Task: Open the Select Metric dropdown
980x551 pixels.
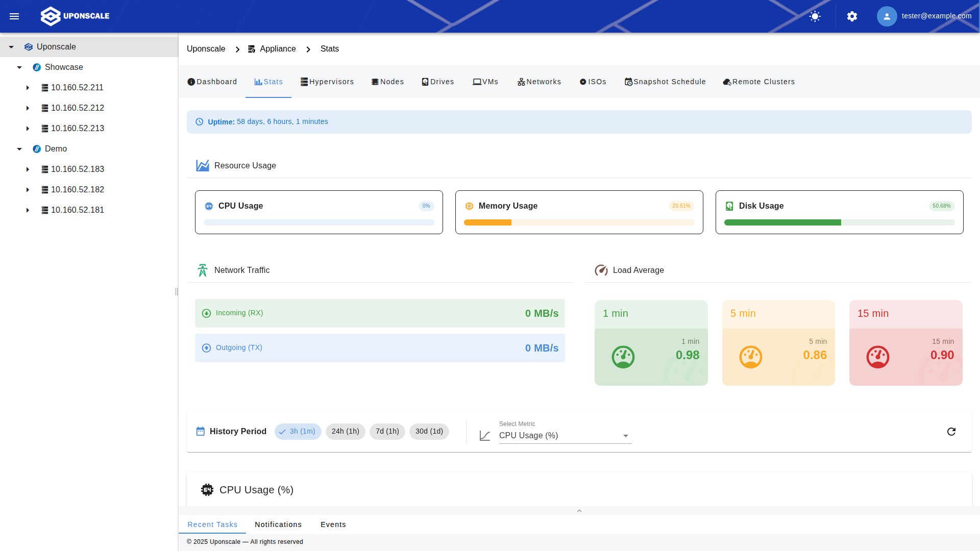Action: 565,436
